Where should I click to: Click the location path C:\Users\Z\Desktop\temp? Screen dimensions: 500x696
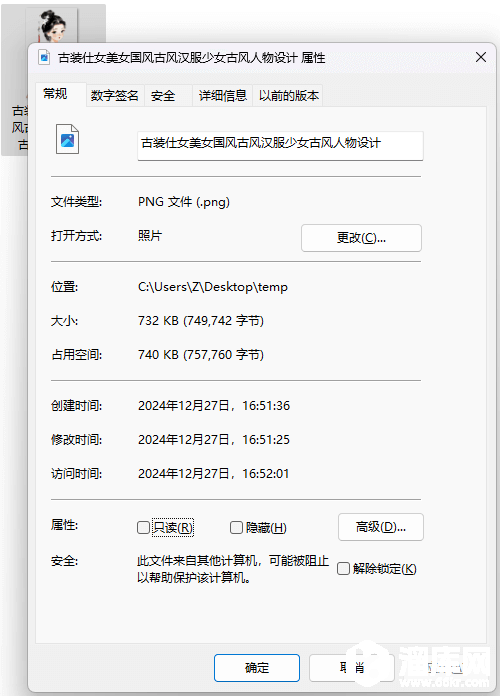[x=213, y=287]
